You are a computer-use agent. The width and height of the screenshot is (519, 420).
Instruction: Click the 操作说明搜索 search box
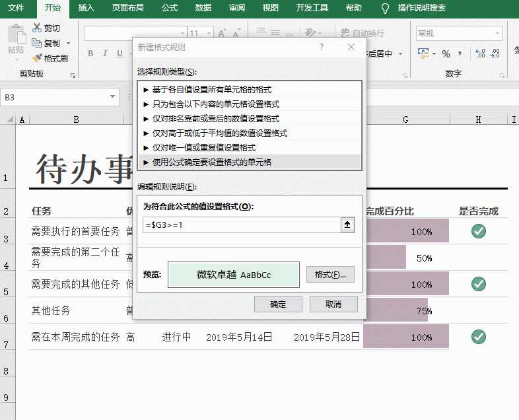tap(422, 8)
